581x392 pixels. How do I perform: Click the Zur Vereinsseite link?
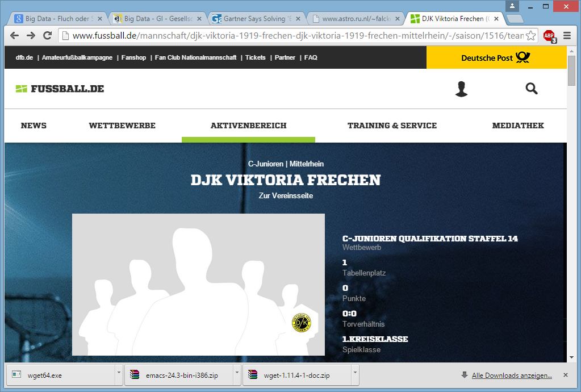point(286,196)
